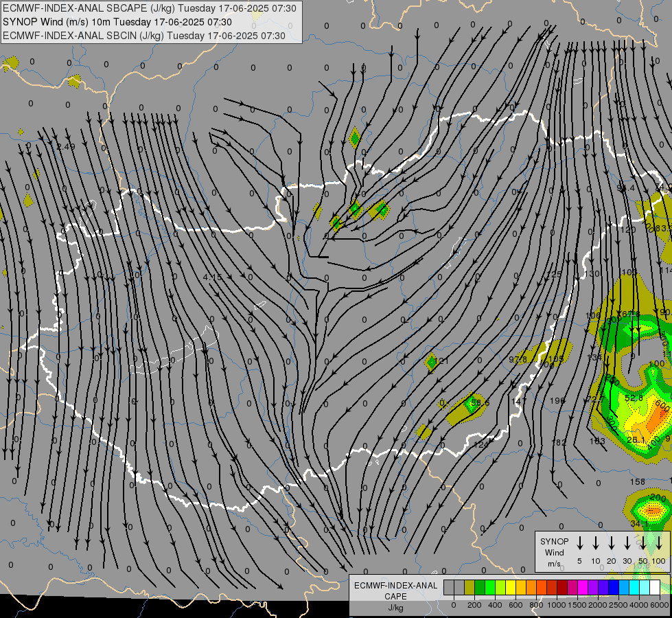672x618 pixels.
Task: Click the map value '52.8'
Action: click(x=634, y=398)
